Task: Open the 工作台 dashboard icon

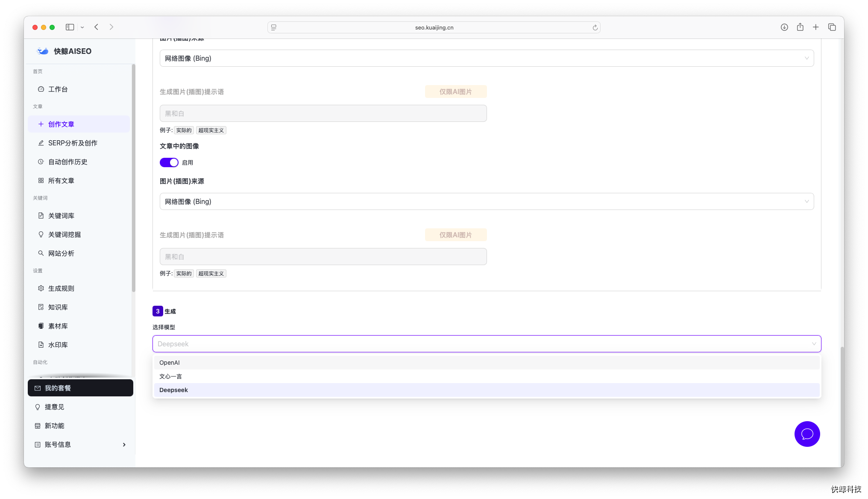Action: 41,89
